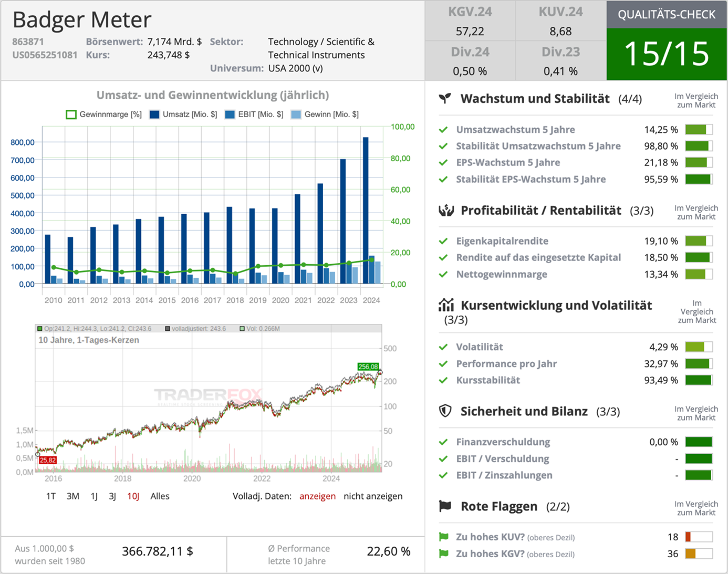The height and width of the screenshot is (574, 728).
Task: Toggle the Gewinn [Mio. $] legend series
Action: (325, 114)
